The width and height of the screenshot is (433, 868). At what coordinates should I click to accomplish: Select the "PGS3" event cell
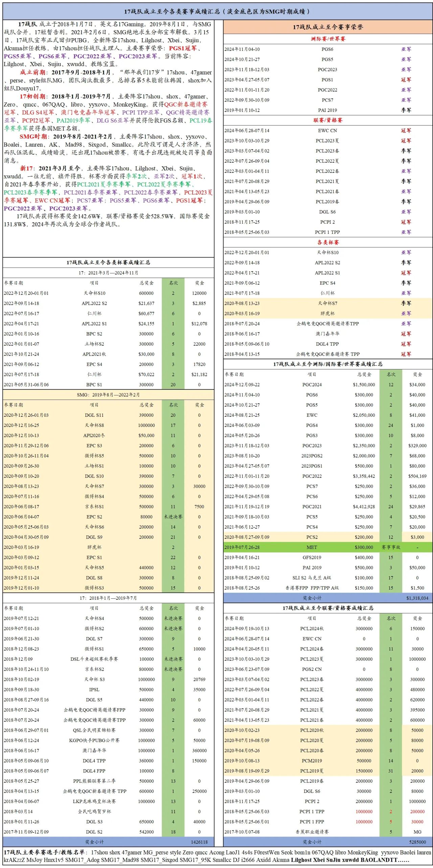(x=312, y=435)
